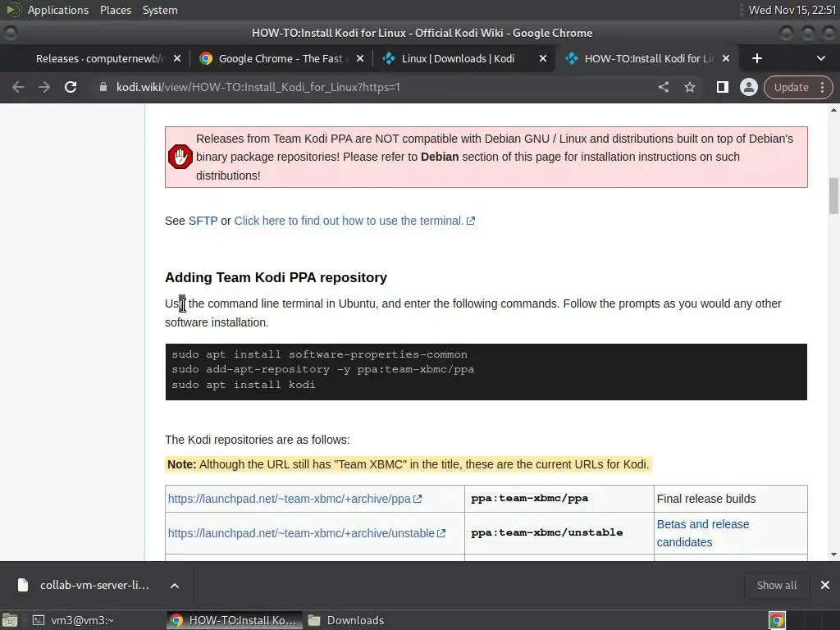
Task: Click the clock Wed Nov 15, 22:51
Action: (x=792, y=10)
